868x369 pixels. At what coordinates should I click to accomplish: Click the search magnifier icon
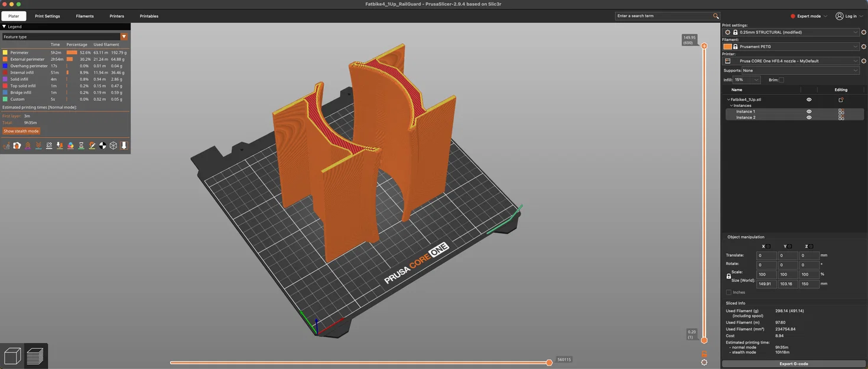(x=716, y=16)
